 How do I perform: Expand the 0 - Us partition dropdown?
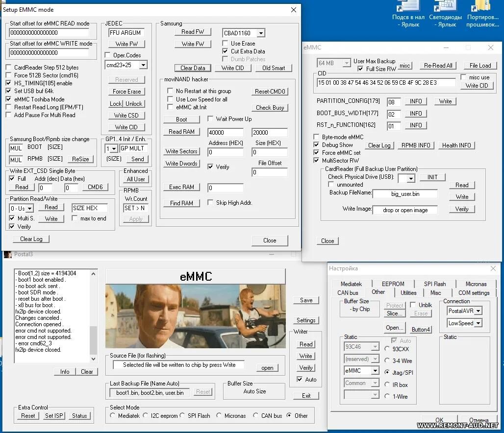[x=29, y=209]
